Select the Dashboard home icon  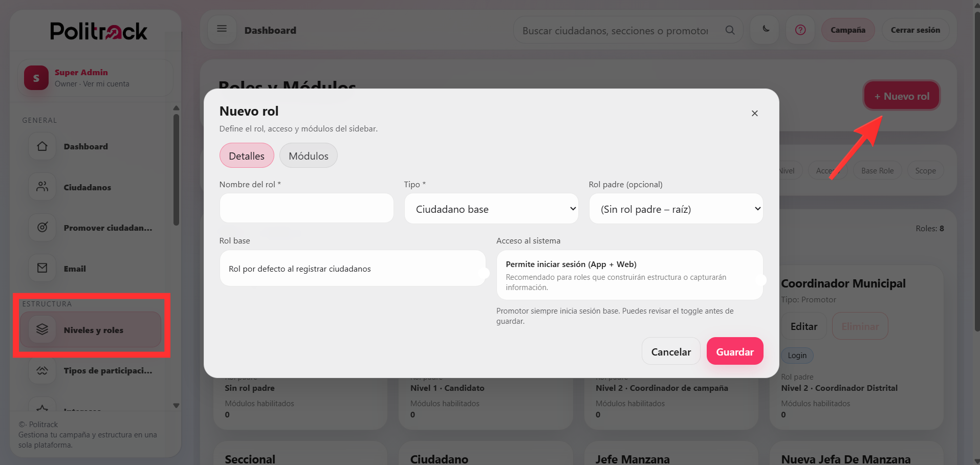42,146
